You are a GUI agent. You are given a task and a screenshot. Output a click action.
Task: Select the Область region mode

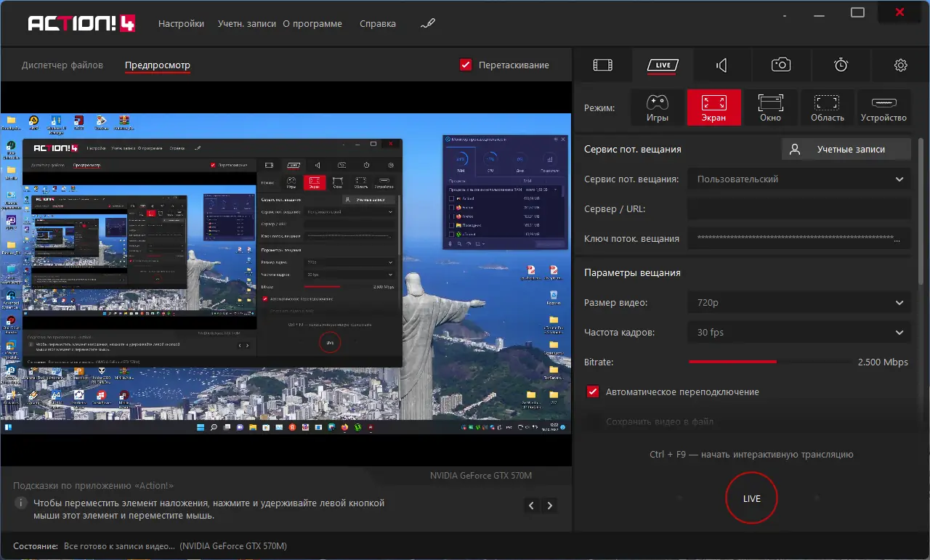pyautogui.click(x=827, y=107)
